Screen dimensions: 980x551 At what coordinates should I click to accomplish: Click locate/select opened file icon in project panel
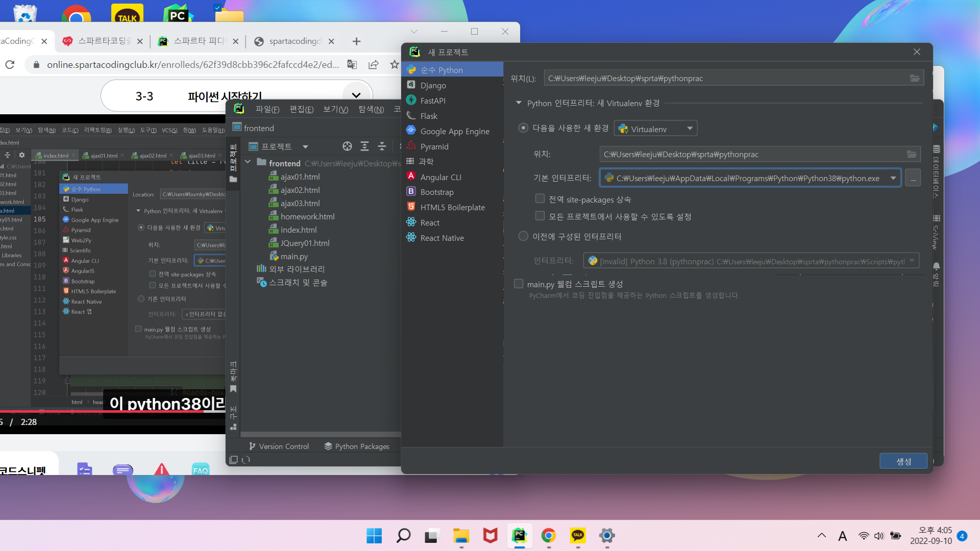pyautogui.click(x=347, y=146)
